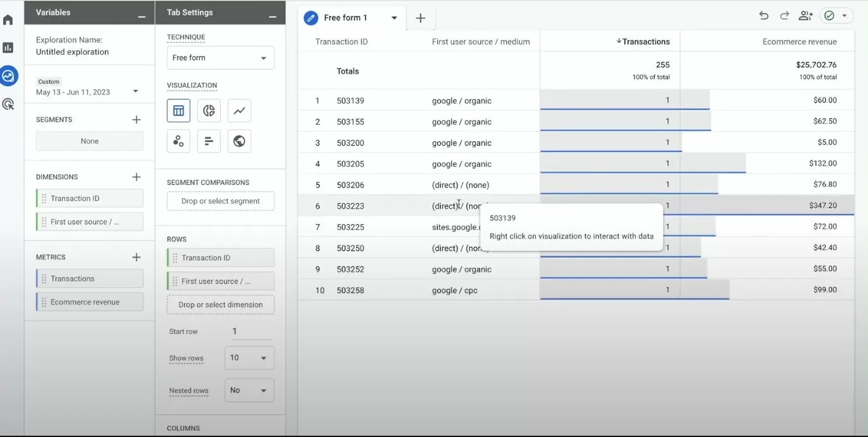
Task: Click Transaction ID column header
Action: (x=342, y=42)
